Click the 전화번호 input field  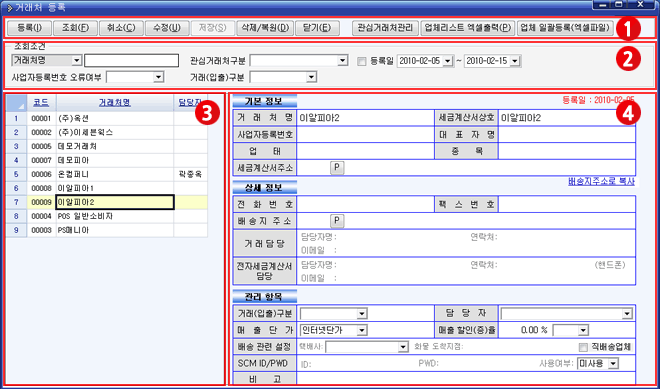point(365,204)
